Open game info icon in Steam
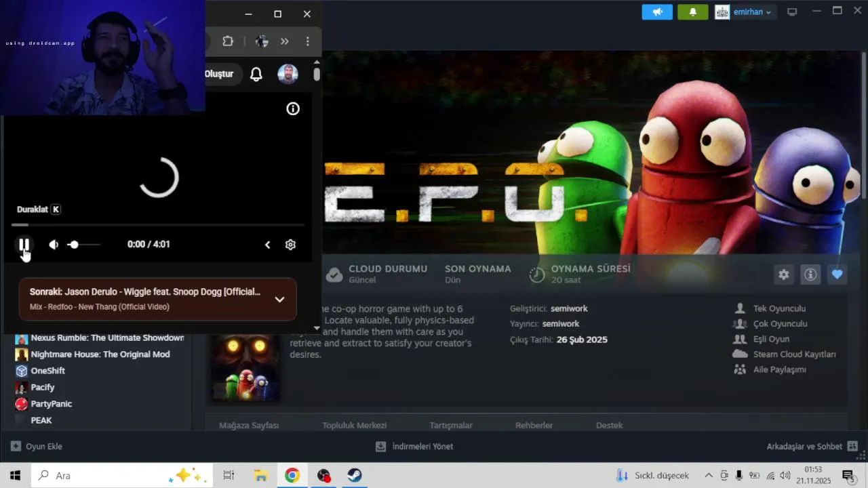 (x=810, y=274)
